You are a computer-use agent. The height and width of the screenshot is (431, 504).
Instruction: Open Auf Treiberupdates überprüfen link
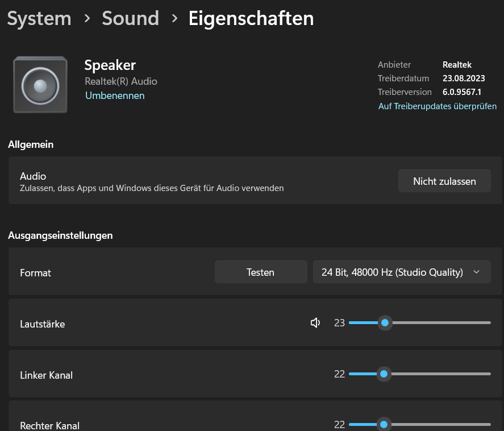coord(438,106)
